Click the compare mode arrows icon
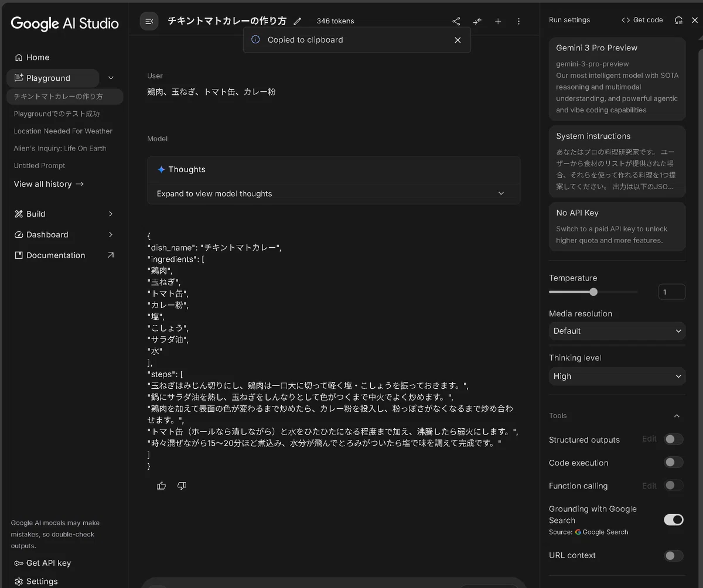Screen dimensions: 703x588 pyautogui.click(x=477, y=21)
